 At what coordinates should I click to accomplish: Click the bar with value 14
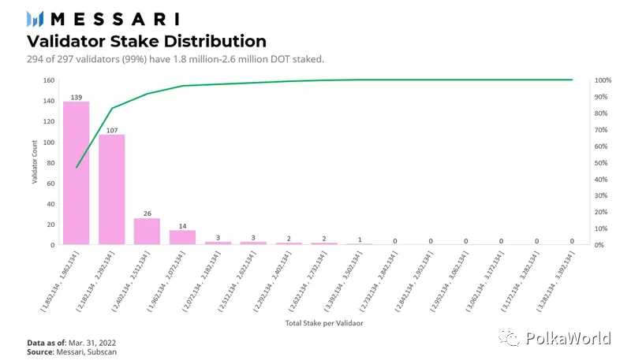182,237
